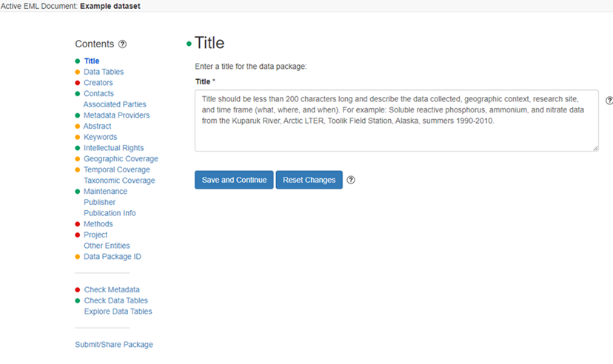Image resolution: width=613 pixels, height=364 pixels.
Task: Run Check Metadata
Action: (x=112, y=290)
